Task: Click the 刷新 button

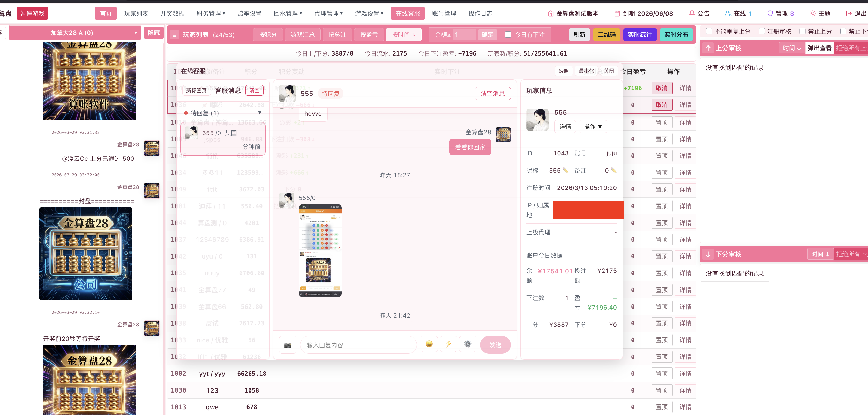Action: [579, 35]
